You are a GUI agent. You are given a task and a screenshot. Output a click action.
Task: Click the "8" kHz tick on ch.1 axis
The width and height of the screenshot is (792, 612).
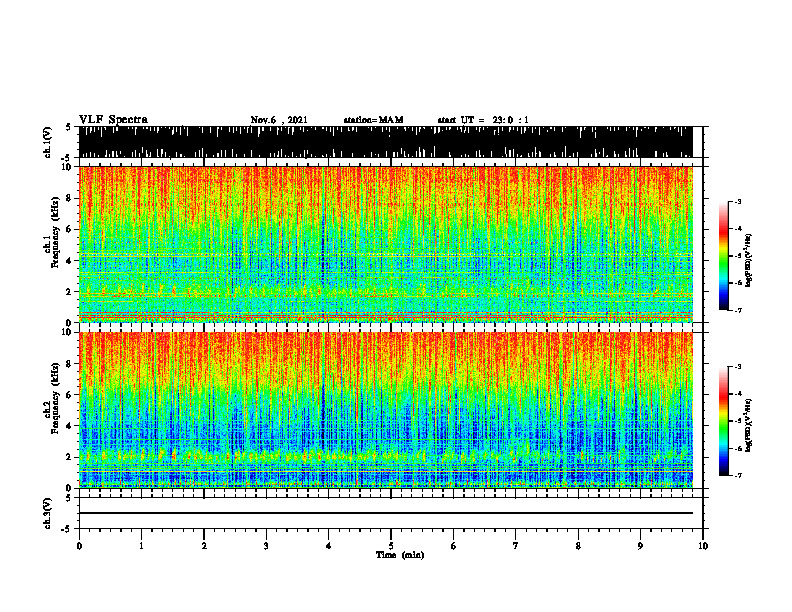pos(70,198)
